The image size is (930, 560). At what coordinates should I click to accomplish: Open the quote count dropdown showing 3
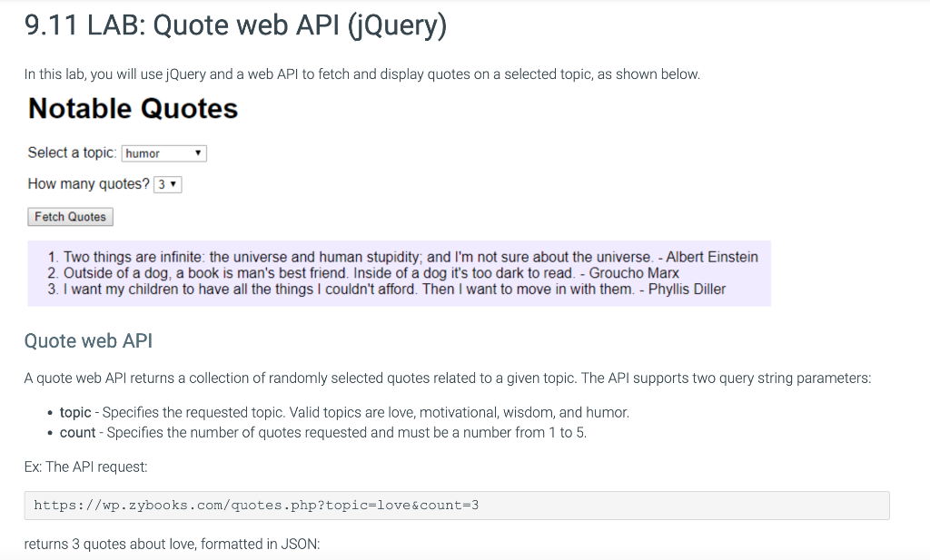[x=166, y=183]
